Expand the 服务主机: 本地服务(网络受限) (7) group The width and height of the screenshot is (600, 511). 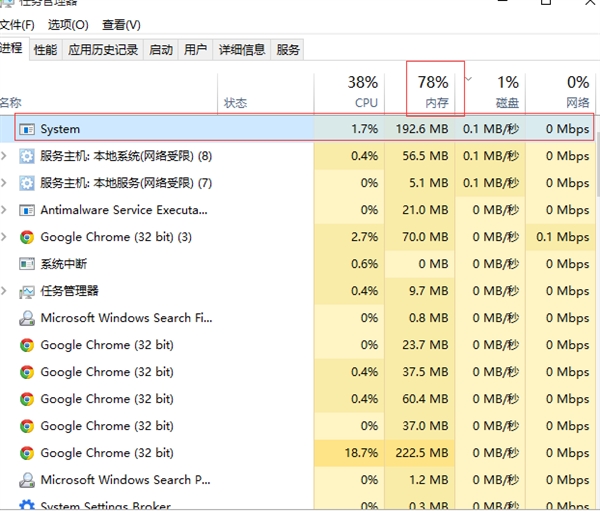6,183
